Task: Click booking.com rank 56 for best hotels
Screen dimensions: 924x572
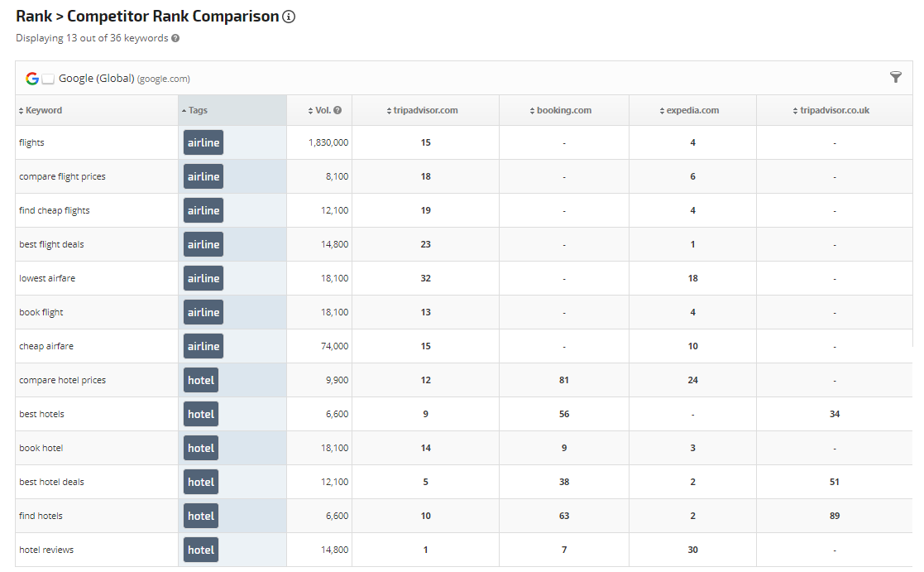Action: tap(564, 414)
